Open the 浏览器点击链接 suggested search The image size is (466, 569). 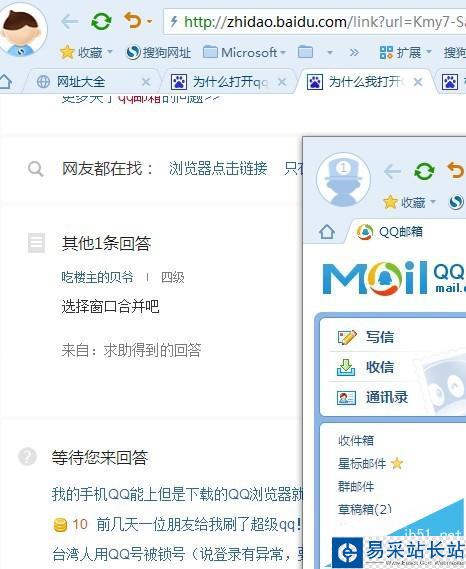218,168
